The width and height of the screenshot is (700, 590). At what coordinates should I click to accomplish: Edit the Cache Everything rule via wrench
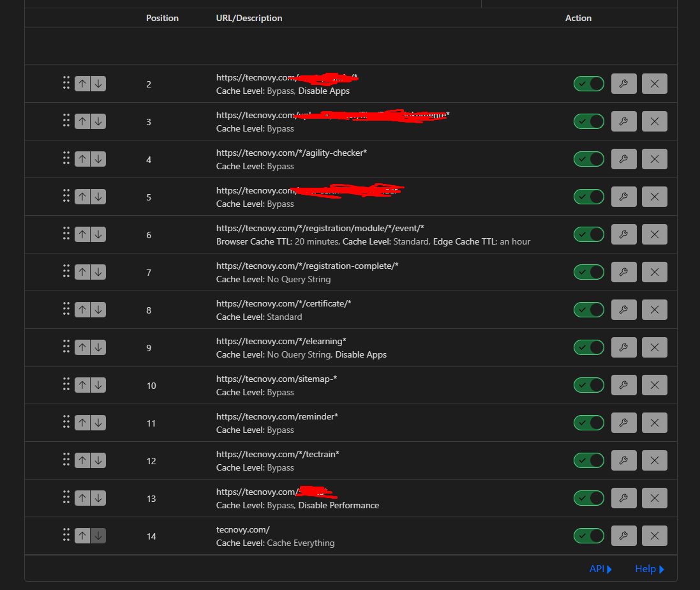(623, 536)
